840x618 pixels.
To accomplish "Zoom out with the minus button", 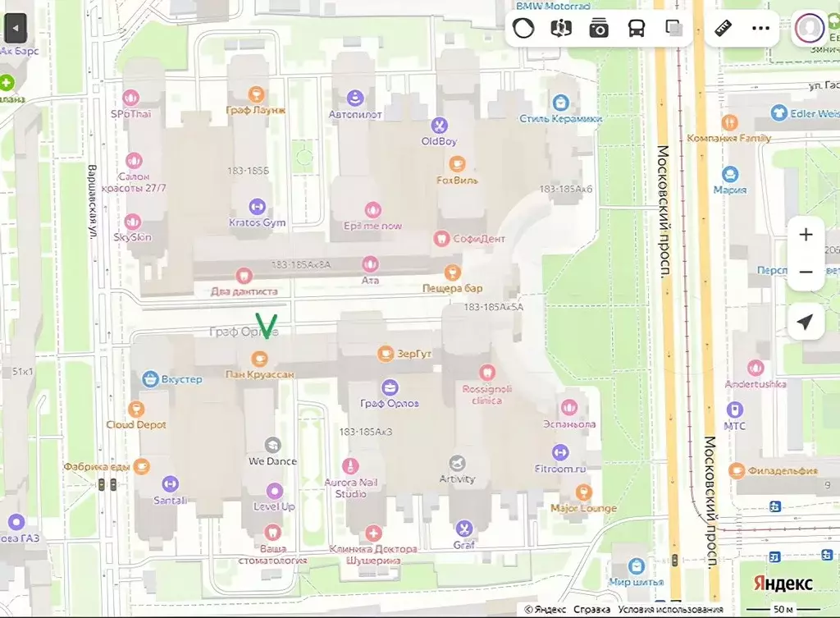I will [x=806, y=272].
